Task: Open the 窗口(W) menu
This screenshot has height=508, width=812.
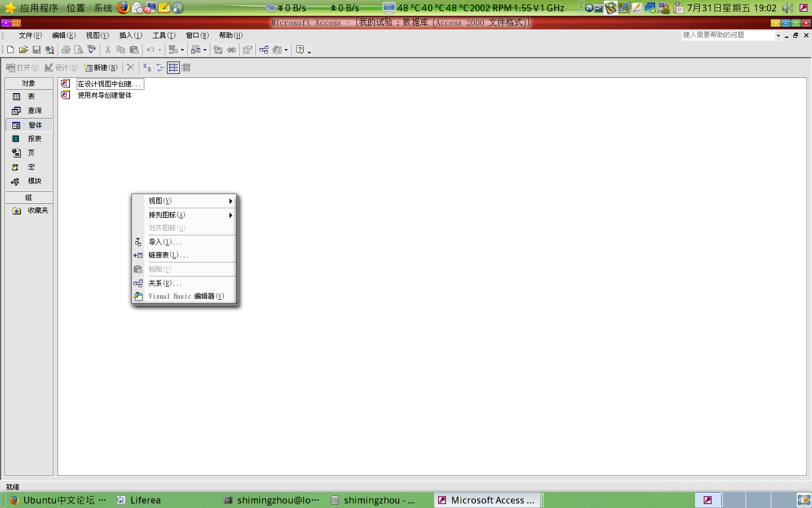Action: pyautogui.click(x=197, y=35)
